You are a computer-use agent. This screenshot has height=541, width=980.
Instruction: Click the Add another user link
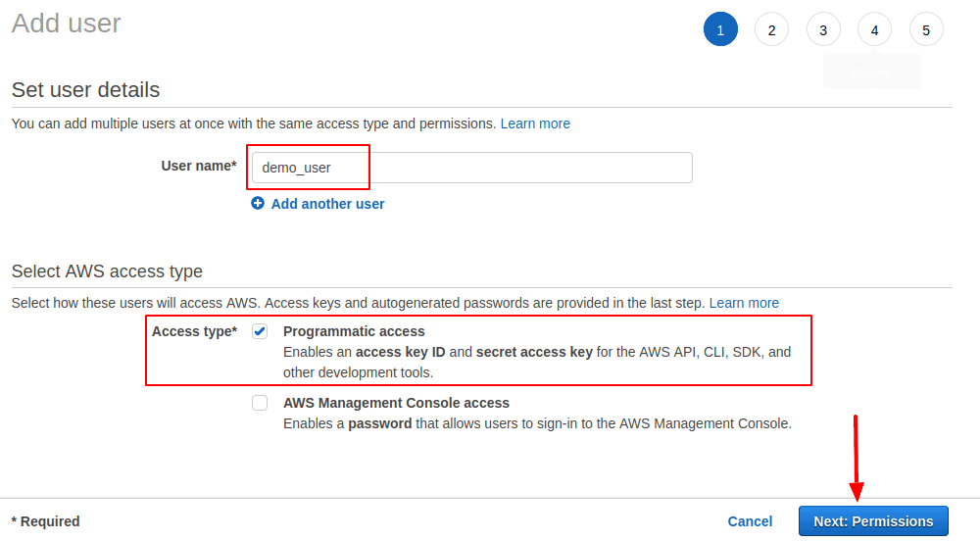tap(327, 204)
